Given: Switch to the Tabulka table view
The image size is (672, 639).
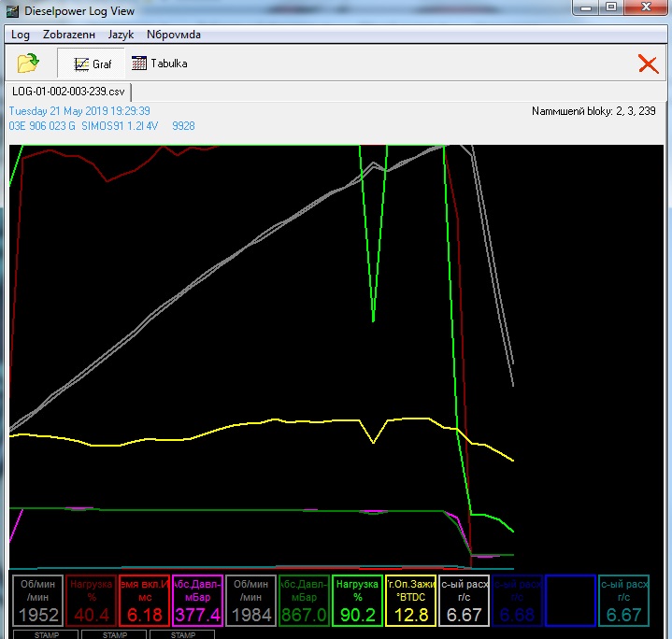Looking at the screenshot, I should tap(159, 64).
